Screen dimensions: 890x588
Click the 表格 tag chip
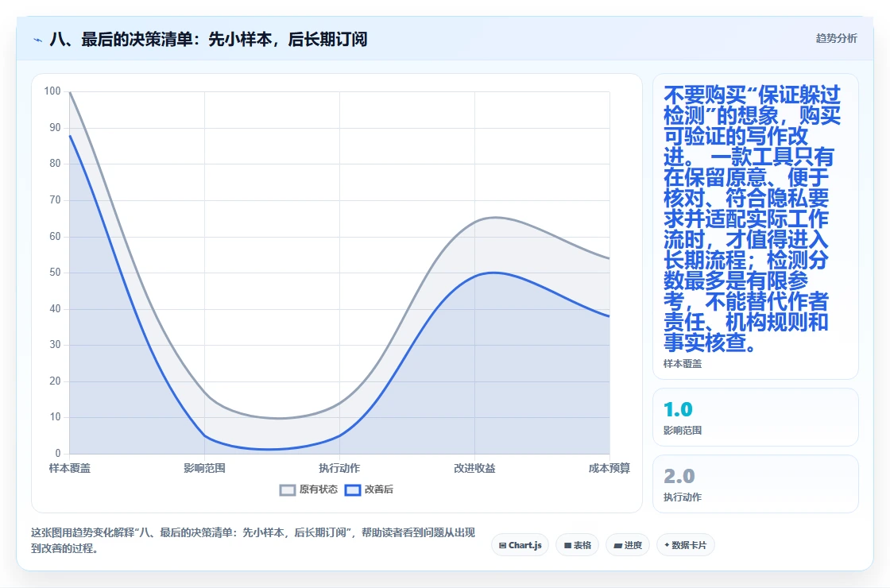[x=577, y=545]
